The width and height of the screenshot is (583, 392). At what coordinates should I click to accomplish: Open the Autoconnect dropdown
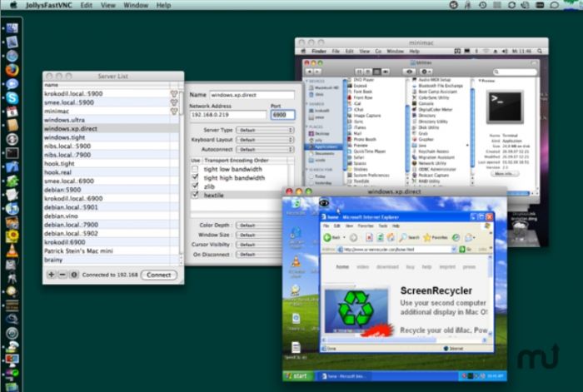(x=265, y=149)
